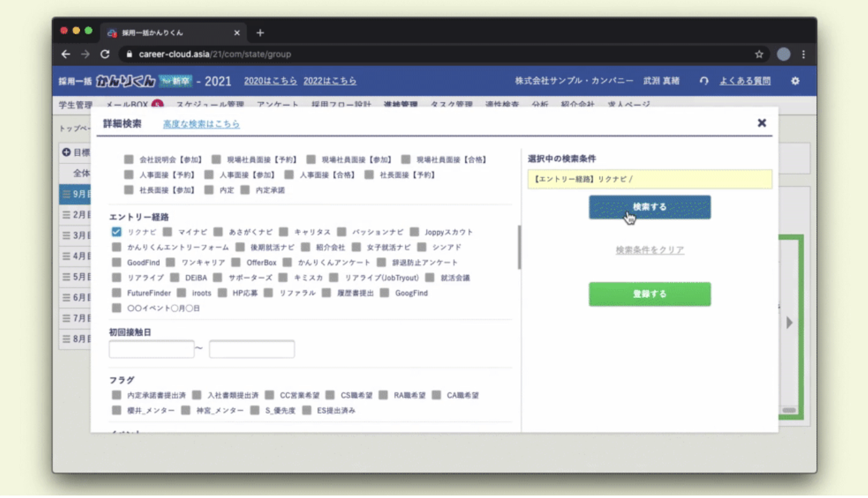Uncheck the リクナビ checkbox
This screenshot has width=868, height=498.
point(116,232)
